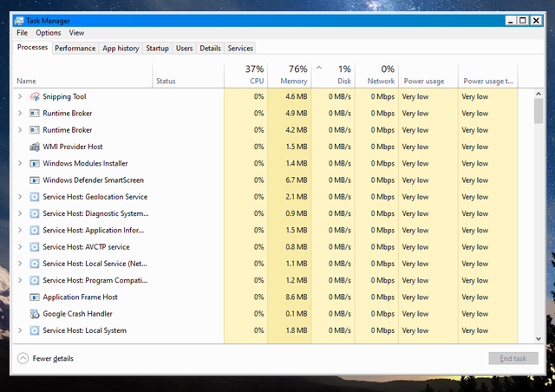Sort processes by Disk column
555x392 pixels.
(333, 75)
